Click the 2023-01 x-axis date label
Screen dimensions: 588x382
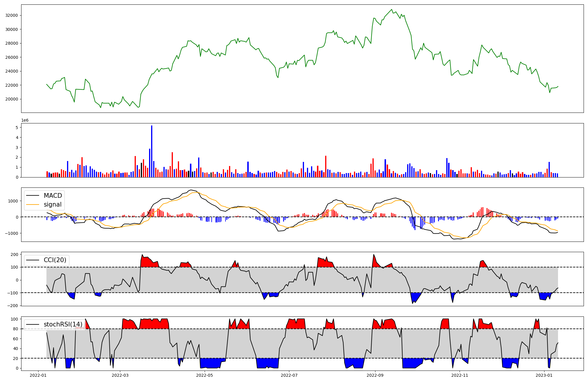[x=544, y=375]
